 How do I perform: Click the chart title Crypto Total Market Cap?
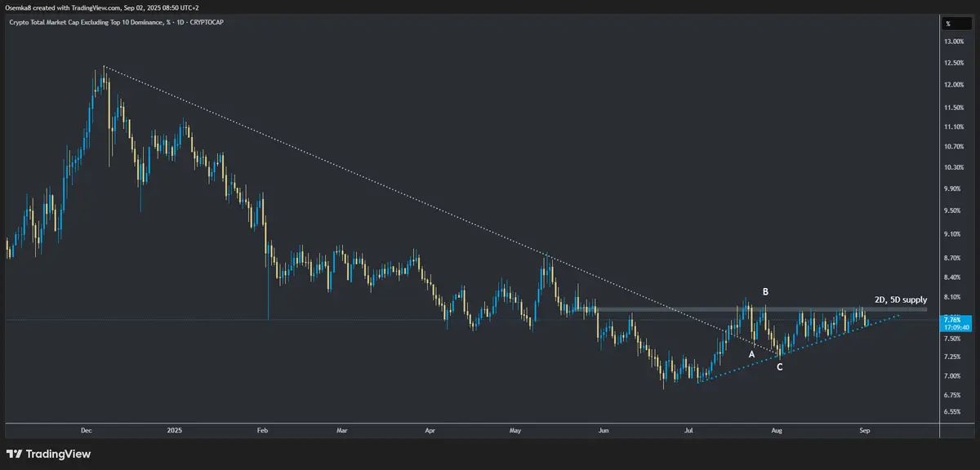point(114,22)
